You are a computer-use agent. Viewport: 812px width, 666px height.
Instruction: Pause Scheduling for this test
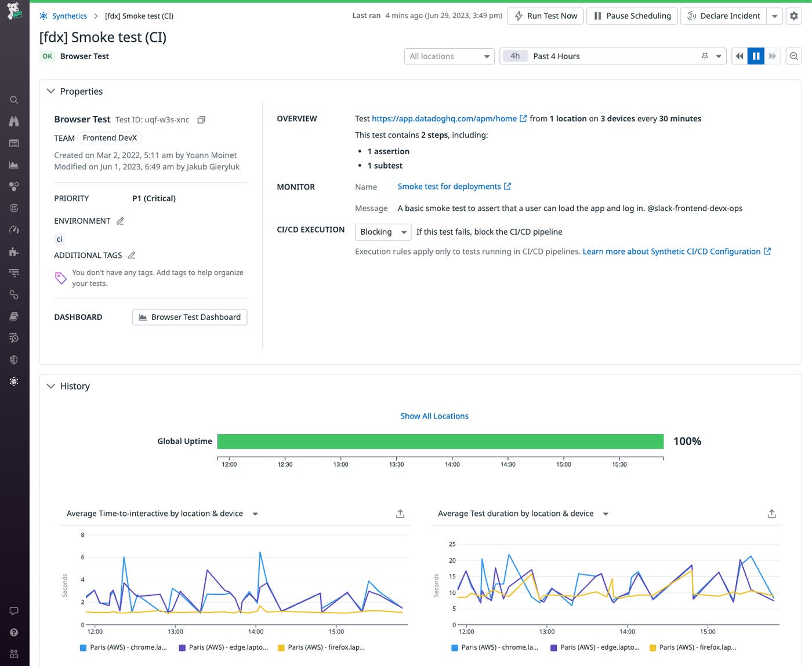click(x=632, y=16)
